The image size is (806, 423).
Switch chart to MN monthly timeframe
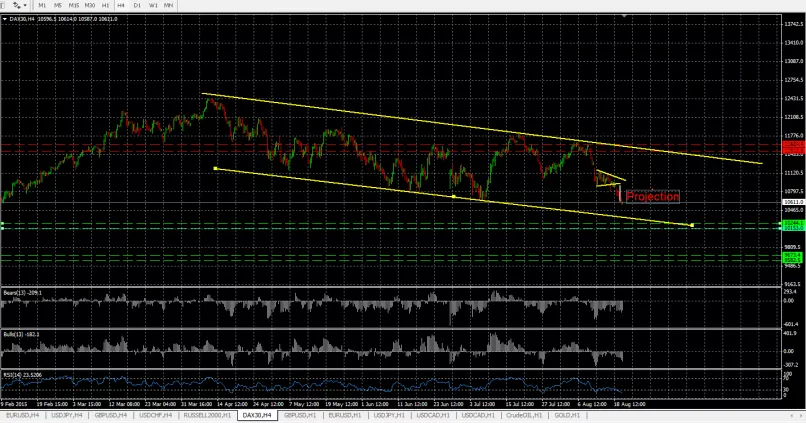pos(168,5)
